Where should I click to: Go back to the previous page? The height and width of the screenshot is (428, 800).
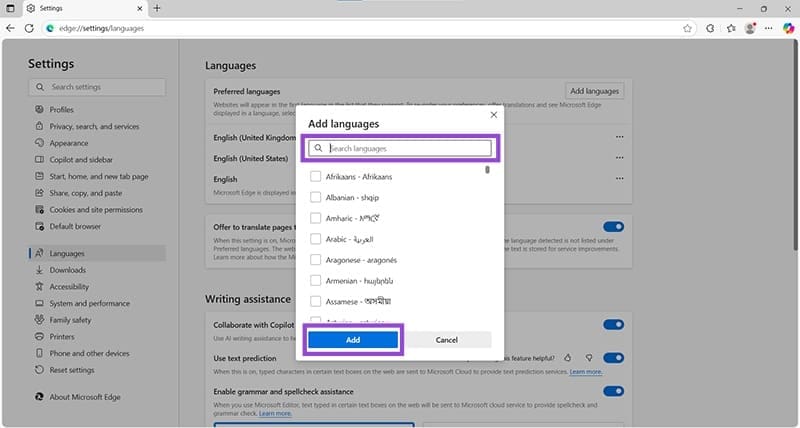(10, 28)
